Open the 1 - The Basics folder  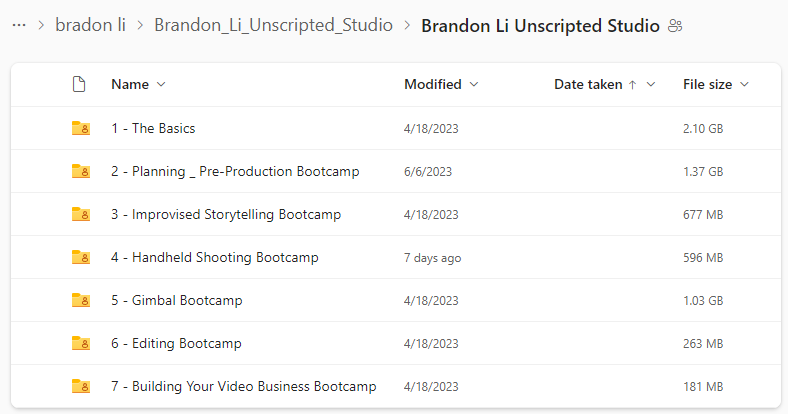click(x=153, y=129)
